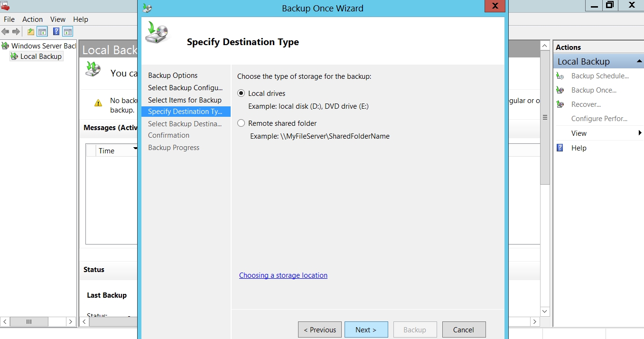644x339 pixels.
Task: Open the Action menu
Action: (32, 19)
